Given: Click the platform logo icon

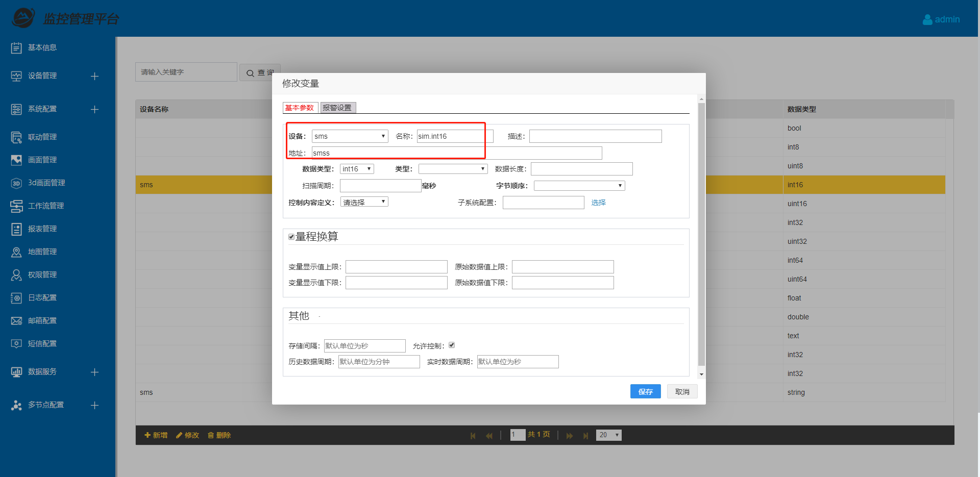Looking at the screenshot, I should pos(23,18).
